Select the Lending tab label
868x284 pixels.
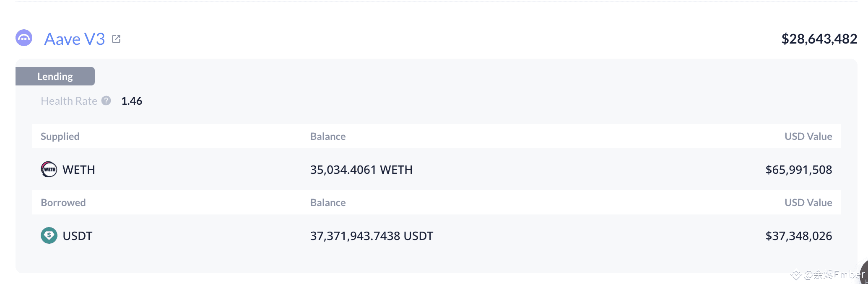55,76
